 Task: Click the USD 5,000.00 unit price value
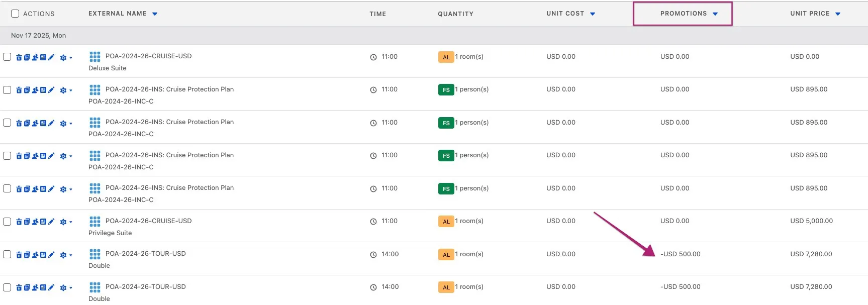811,221
